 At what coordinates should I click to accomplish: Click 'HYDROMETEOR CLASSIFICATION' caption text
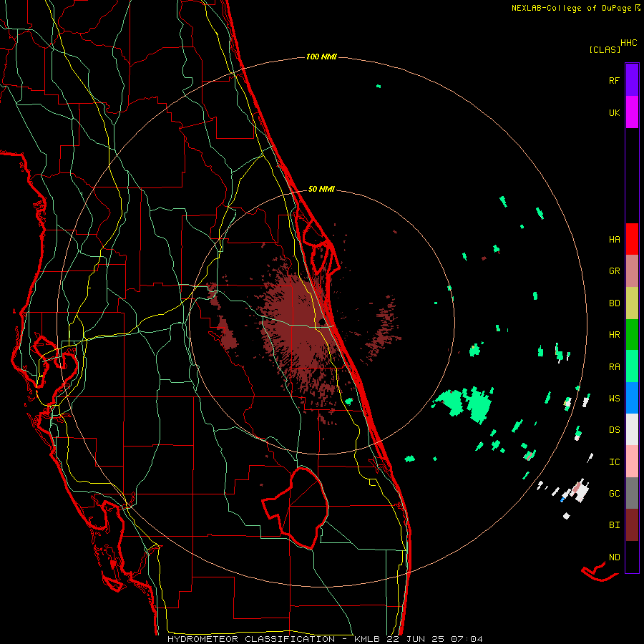(x=251, y=639)
